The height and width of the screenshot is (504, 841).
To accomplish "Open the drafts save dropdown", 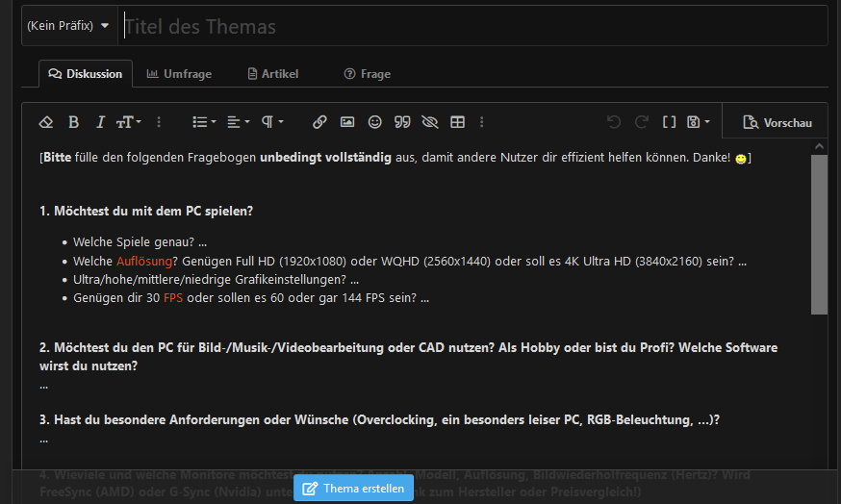I will click(x=699, y=122).
